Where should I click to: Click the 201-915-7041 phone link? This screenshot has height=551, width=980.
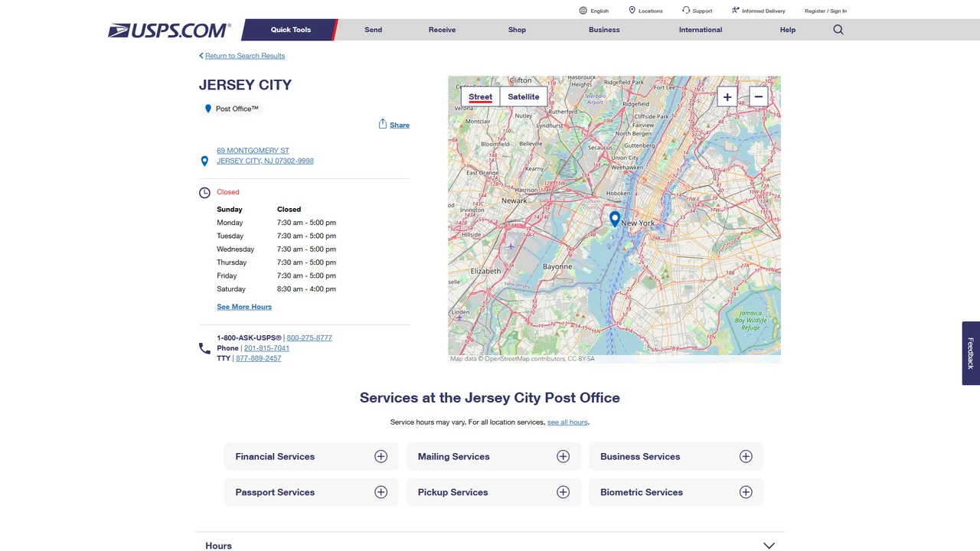[266, 348]
